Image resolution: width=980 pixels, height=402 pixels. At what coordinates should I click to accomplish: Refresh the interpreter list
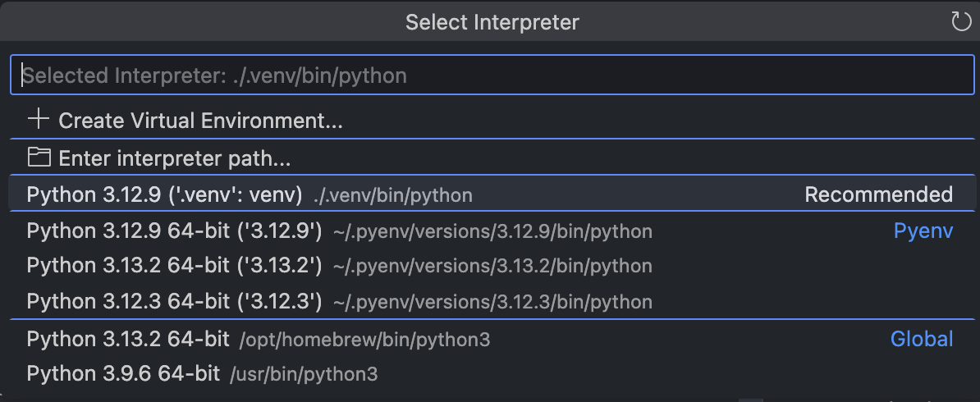coord(960,22)
